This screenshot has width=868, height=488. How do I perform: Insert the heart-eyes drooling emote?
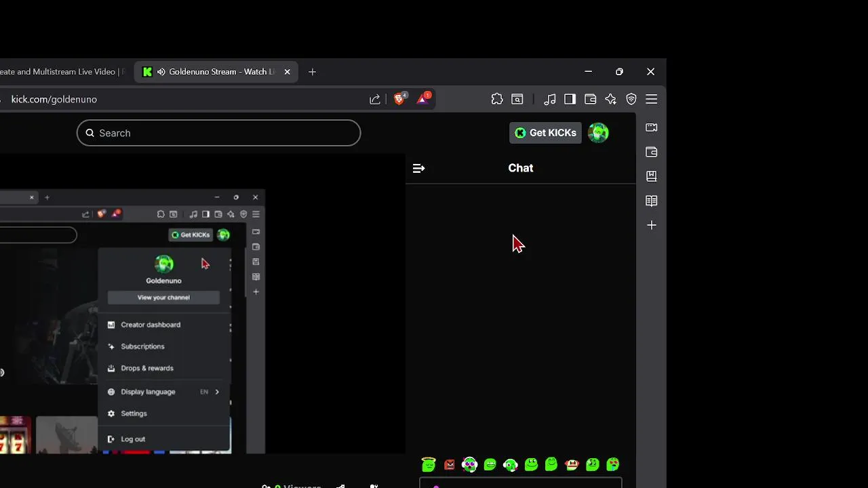(613, 464)
